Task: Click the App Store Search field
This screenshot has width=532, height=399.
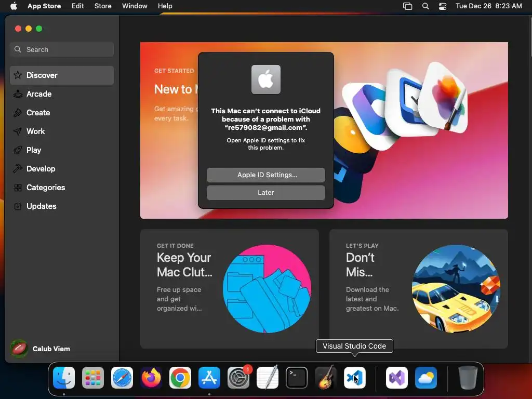Action: (62, 49)
